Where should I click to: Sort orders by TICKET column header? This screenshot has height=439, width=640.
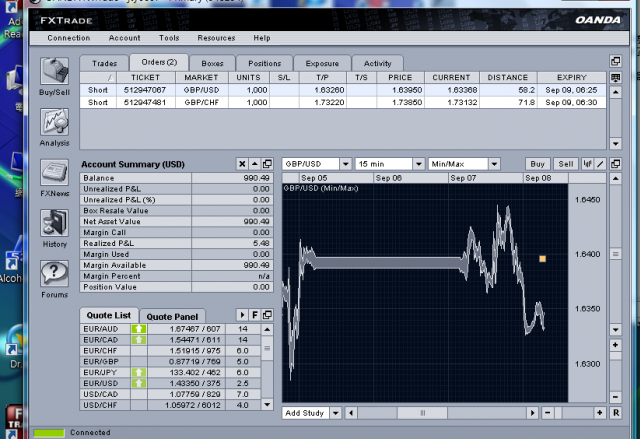point(146,78)
